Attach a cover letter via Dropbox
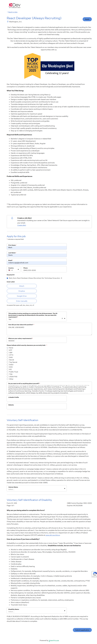This screenshot has height=644, width=97. [22, 291]
